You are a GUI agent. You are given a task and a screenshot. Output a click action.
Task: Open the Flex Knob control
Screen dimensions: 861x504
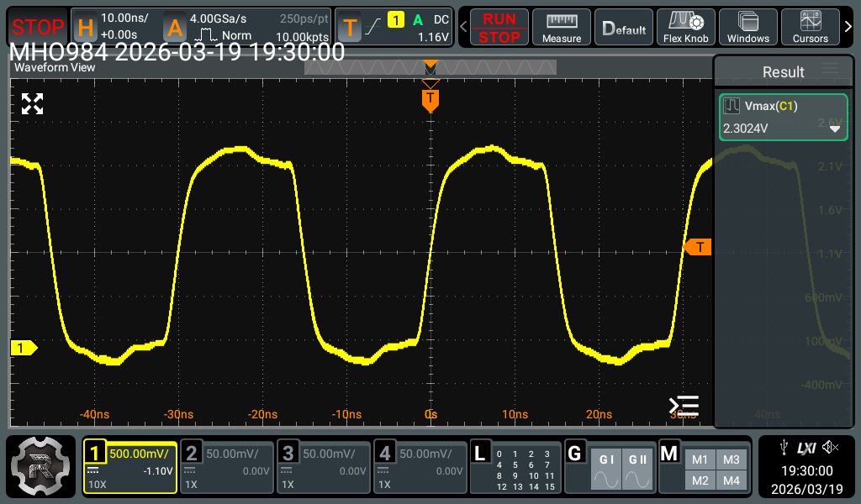tap(685, 26)
